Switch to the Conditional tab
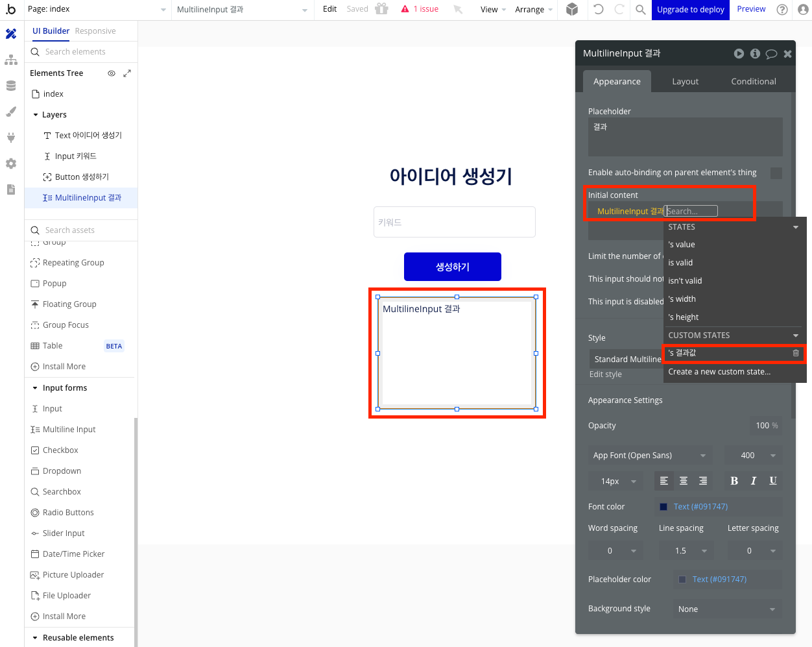The height and width of the screenshot is (647, 812). 754,82
